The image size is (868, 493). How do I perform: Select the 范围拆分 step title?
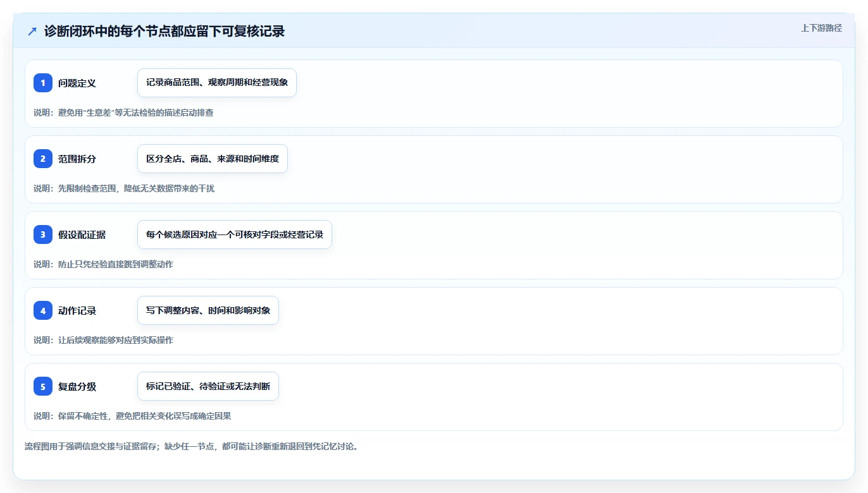coord(77,159)
